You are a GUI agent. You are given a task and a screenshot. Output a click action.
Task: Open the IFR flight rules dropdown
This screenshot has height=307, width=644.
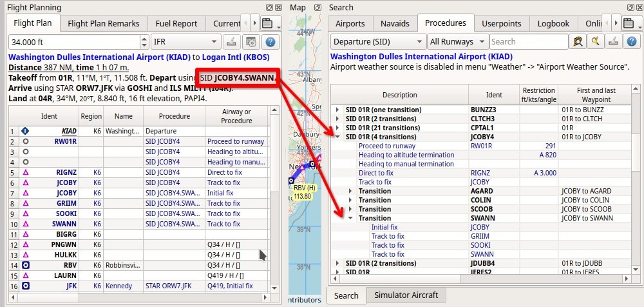186,42
